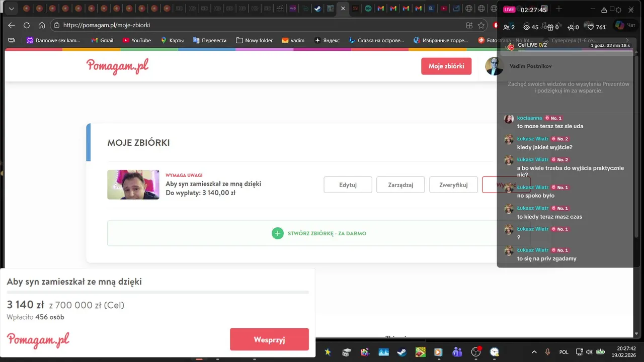Viewport: 644px width, 362px height.
Task: Open the Gmail bookmark
Action: (102, 40)
